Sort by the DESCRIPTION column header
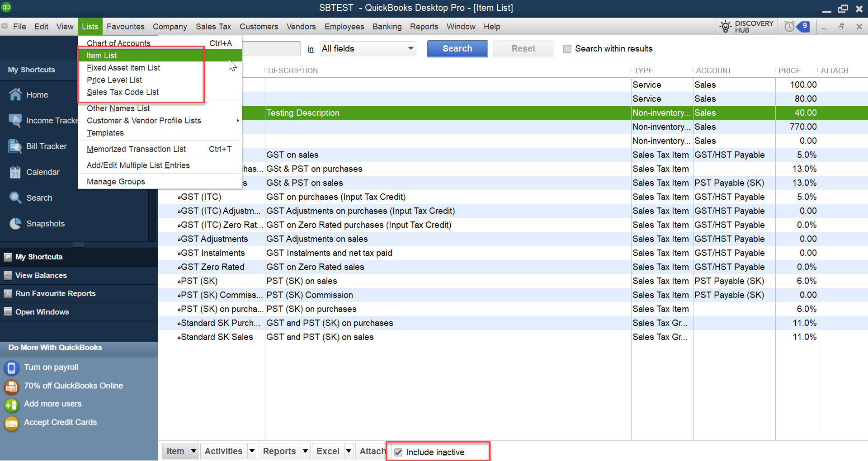The image size is (868, 461). click(x=293, y=71)
